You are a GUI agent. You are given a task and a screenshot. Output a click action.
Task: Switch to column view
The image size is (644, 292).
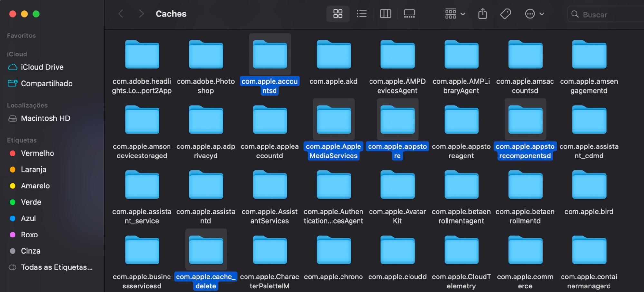pos(385,14)
